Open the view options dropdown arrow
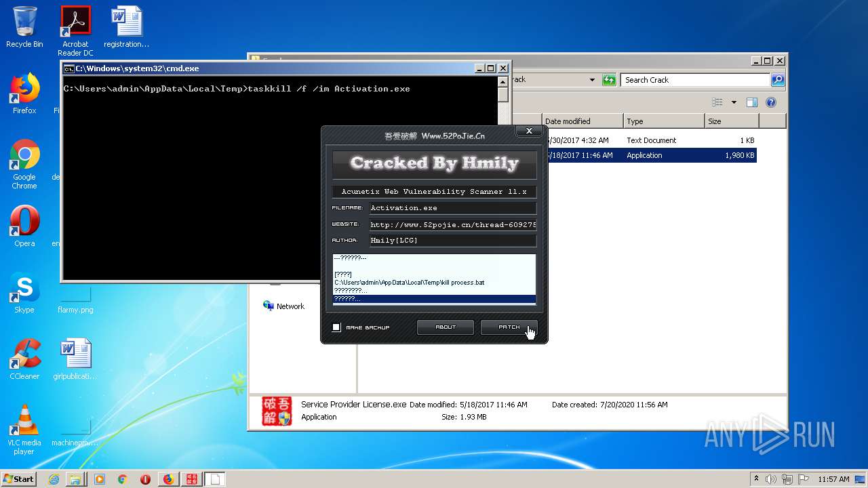Screen dimensions: 868x488 click(734, 102)
